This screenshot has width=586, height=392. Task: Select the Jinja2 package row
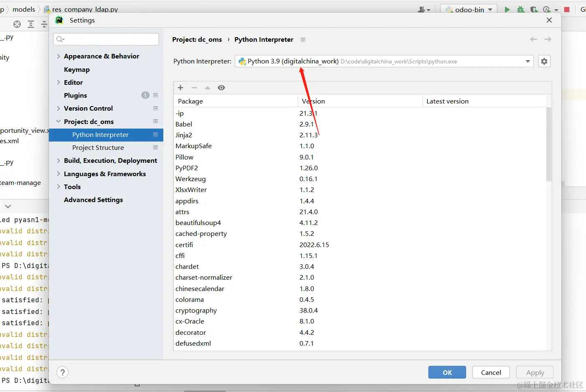click(x=360, y=135)
